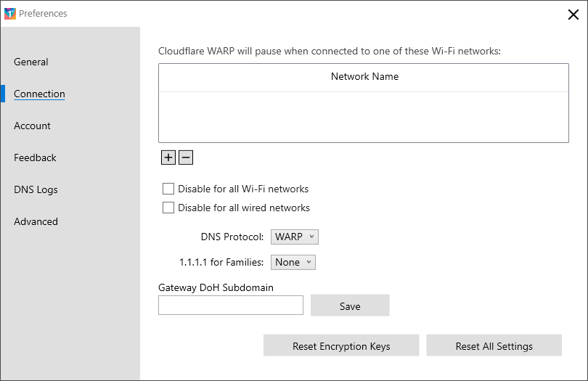Click the plus icon to add a network
This screenshot has width=588, height=381.
pyautogui.click(x=168, y=157)
